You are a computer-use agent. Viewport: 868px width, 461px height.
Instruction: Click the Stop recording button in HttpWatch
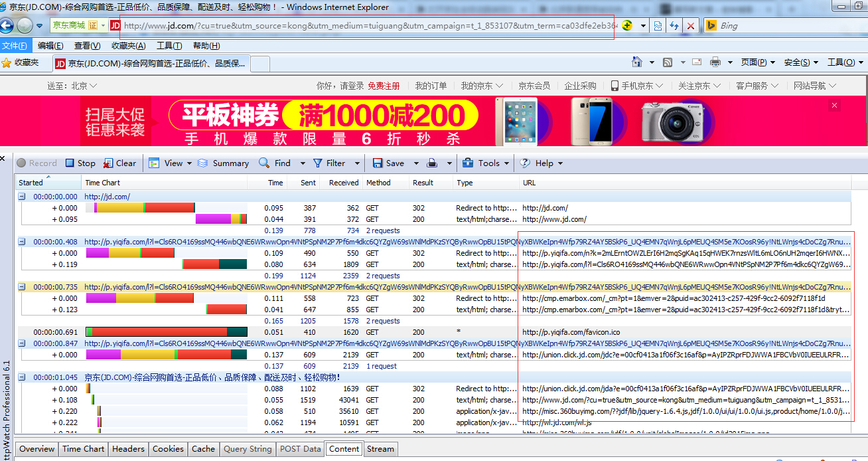coord(80,163)
